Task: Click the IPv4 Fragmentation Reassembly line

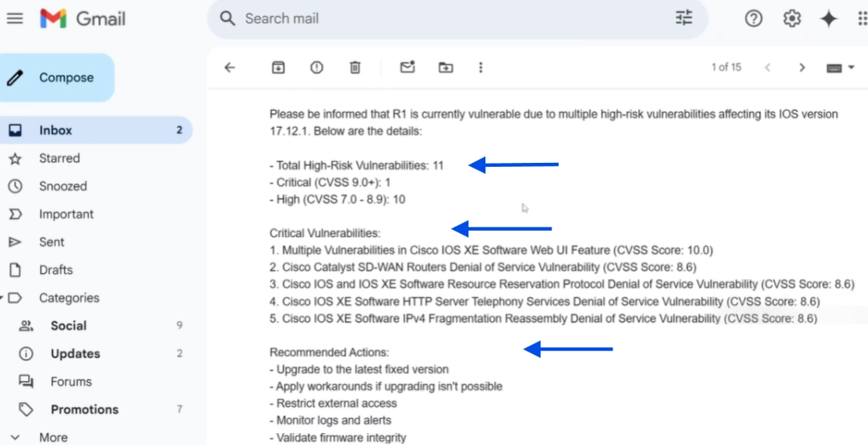Action: 544,320
